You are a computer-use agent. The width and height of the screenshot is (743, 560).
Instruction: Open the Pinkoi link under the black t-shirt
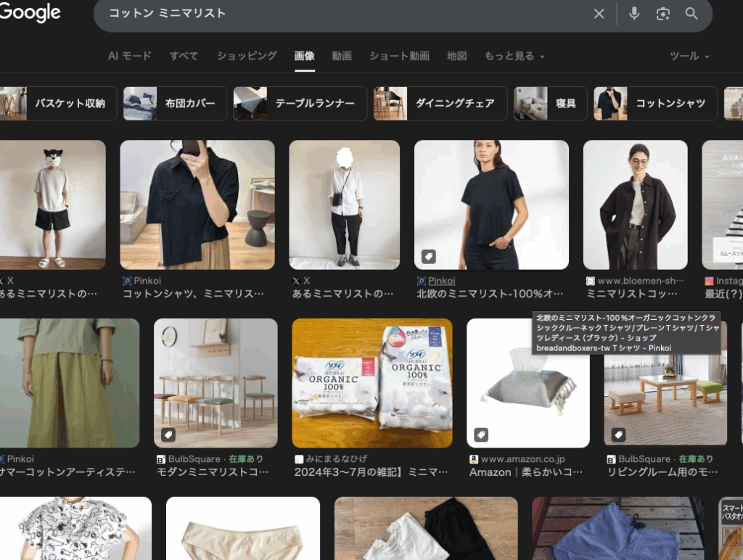pos(440,281)
